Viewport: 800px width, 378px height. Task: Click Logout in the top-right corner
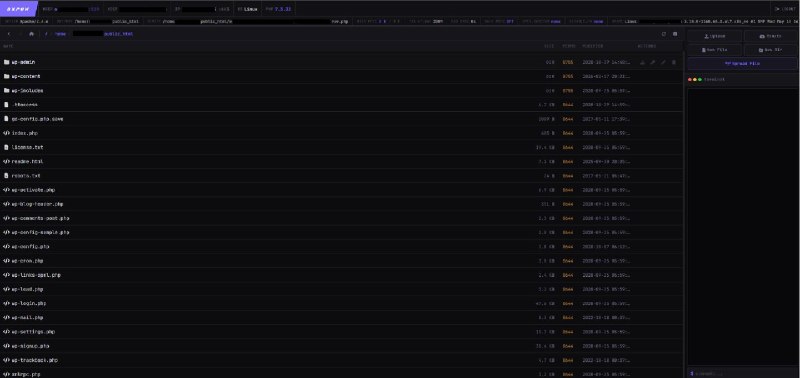click(x=785, y=9)
